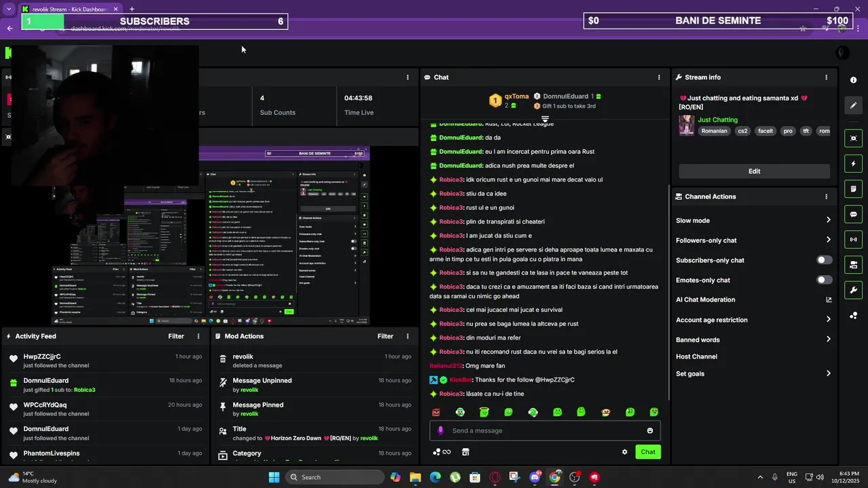Image resolution: width=868 pixels, height=488 pixels.
Task: Click the browser back arrow
Action: click(9, 28)
